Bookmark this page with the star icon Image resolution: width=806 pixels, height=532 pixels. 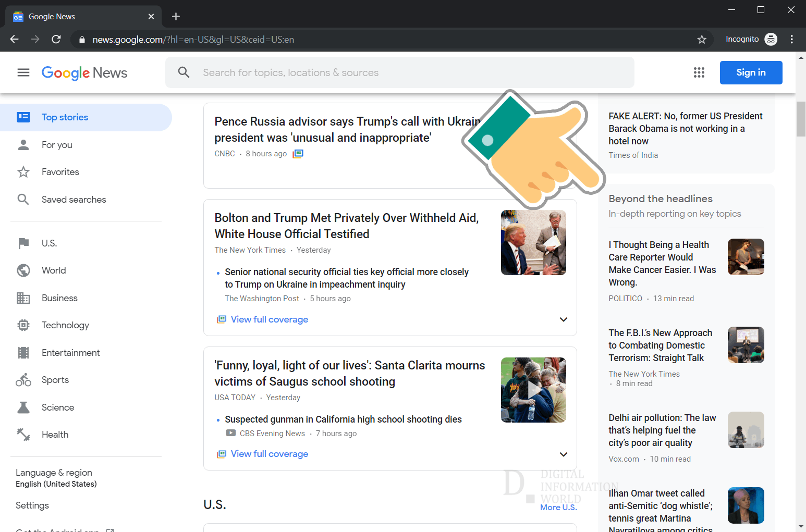(702, 40)
